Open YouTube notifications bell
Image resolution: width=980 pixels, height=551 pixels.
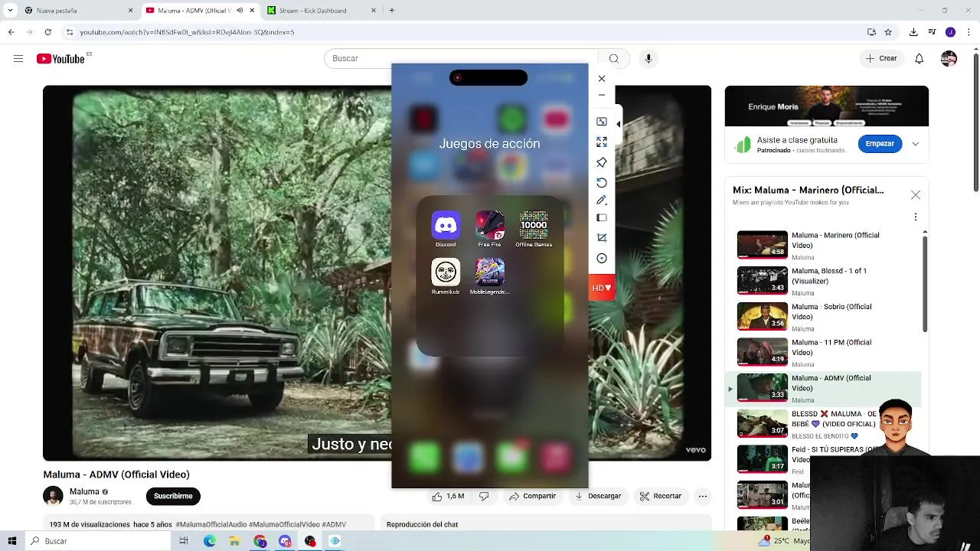coord(920,58)
